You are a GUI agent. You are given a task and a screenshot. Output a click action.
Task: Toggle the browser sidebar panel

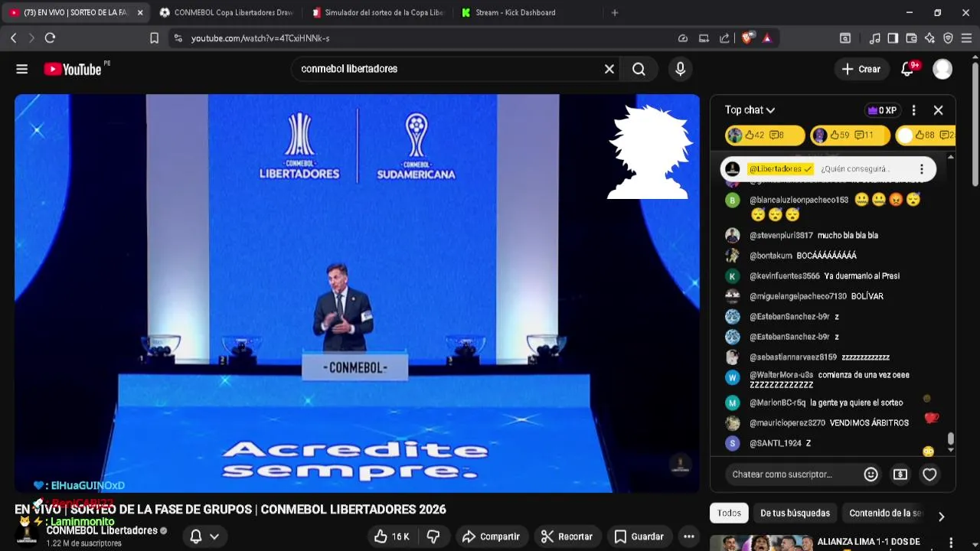point(893,37)
